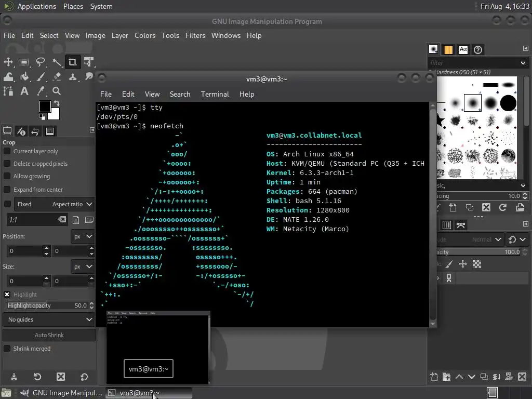The image size is (532, 399).
Task: Open the Document History tab
Action: (x=478, y=50)
